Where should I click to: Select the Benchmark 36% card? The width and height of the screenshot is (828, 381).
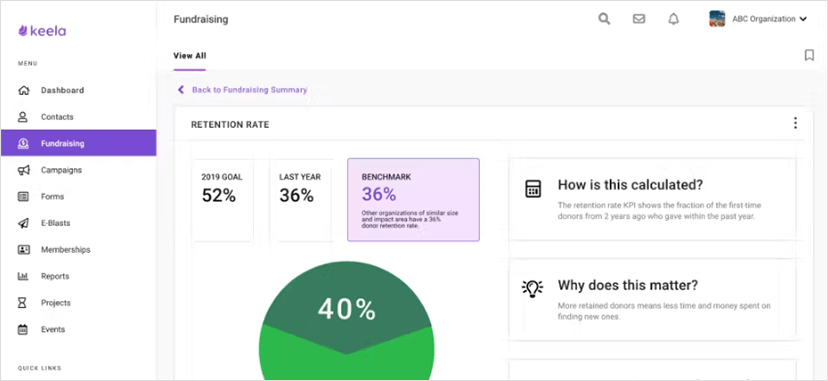413,199
